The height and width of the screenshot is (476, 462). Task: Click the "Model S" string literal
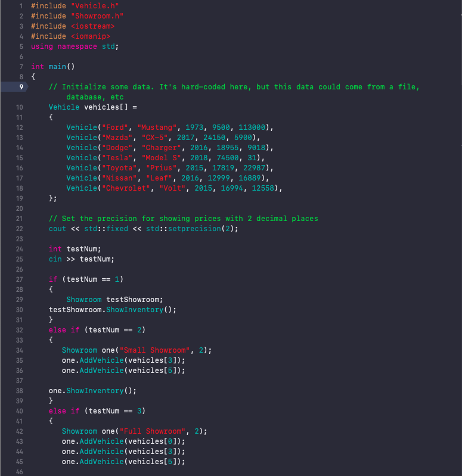click(161, 158)
